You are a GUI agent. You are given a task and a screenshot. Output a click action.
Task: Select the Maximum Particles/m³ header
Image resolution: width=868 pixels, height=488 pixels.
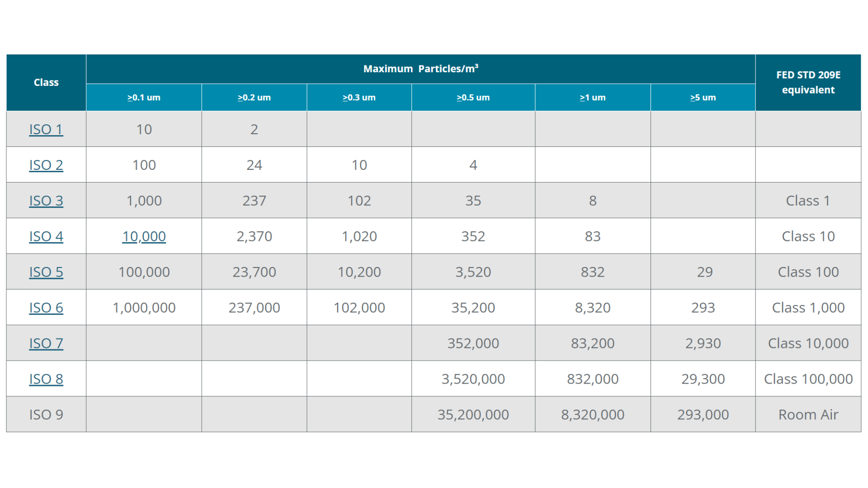pyautogui.click(x=420, y=69)
